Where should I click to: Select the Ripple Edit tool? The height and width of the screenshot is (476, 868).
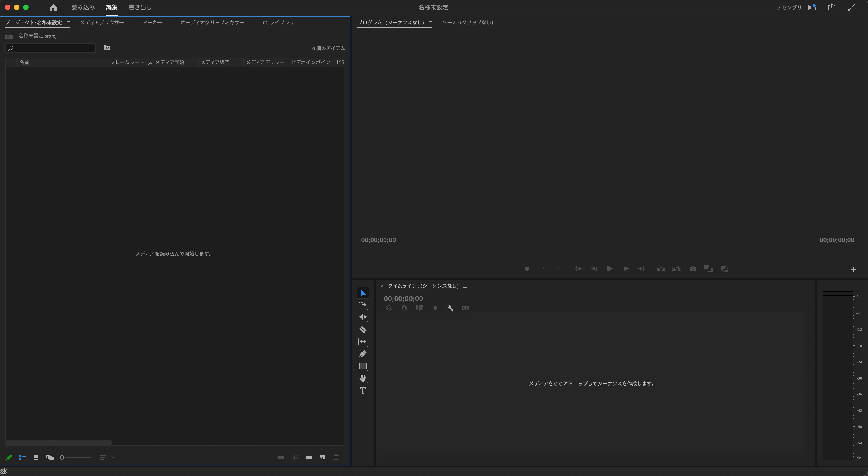point(362,317)
